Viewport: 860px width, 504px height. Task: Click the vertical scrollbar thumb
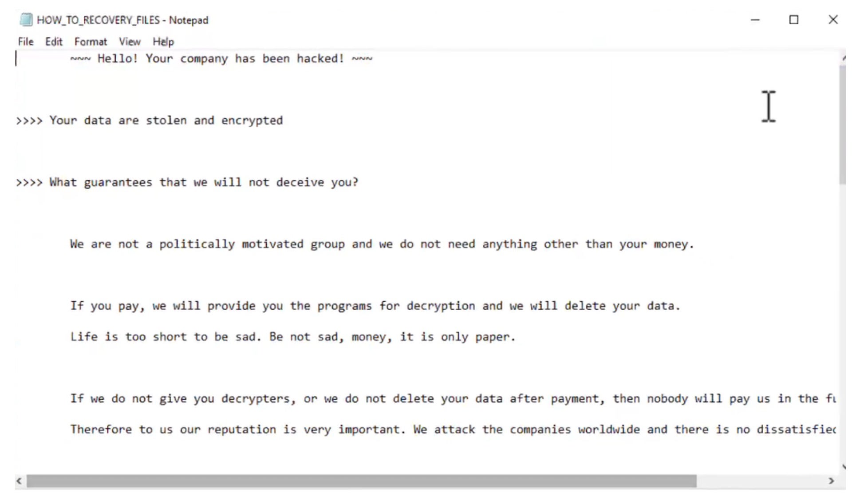click(842, 124)
